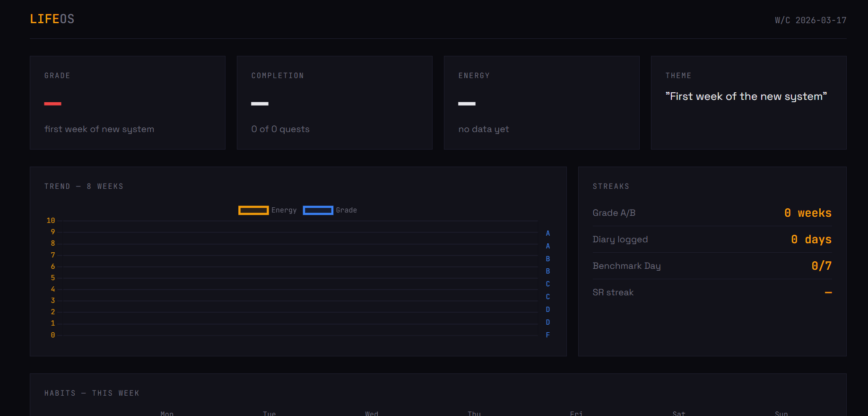
Task: Click the '0 weeks' streak value
Action: click(x=807, y=213)
